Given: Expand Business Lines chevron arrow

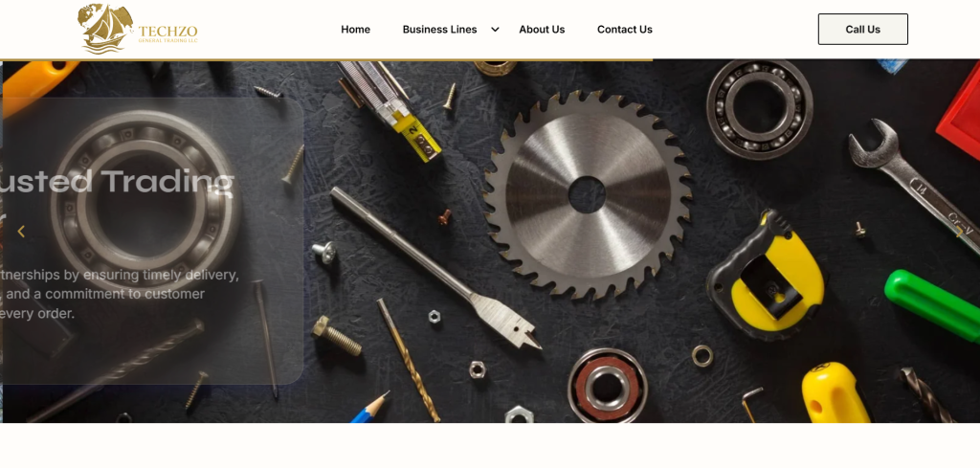Looking at the screenshot, I should pyautogui.click(x=495, y=30).
